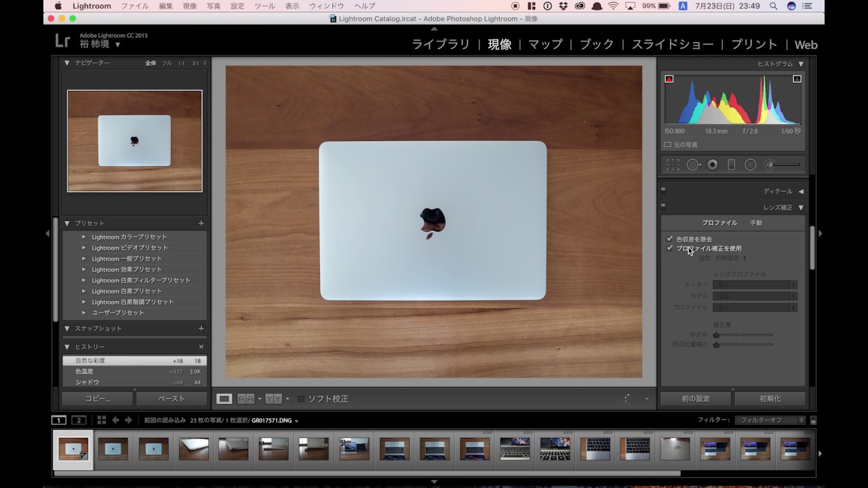Show main window button 1 in filmstrip

[59, 420]
